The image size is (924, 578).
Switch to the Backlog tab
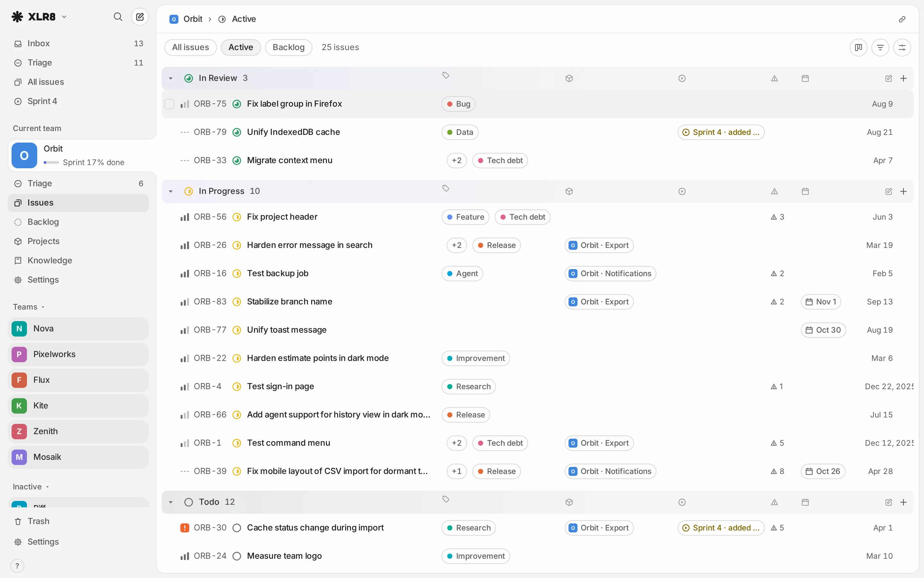[x=289, y=48]
